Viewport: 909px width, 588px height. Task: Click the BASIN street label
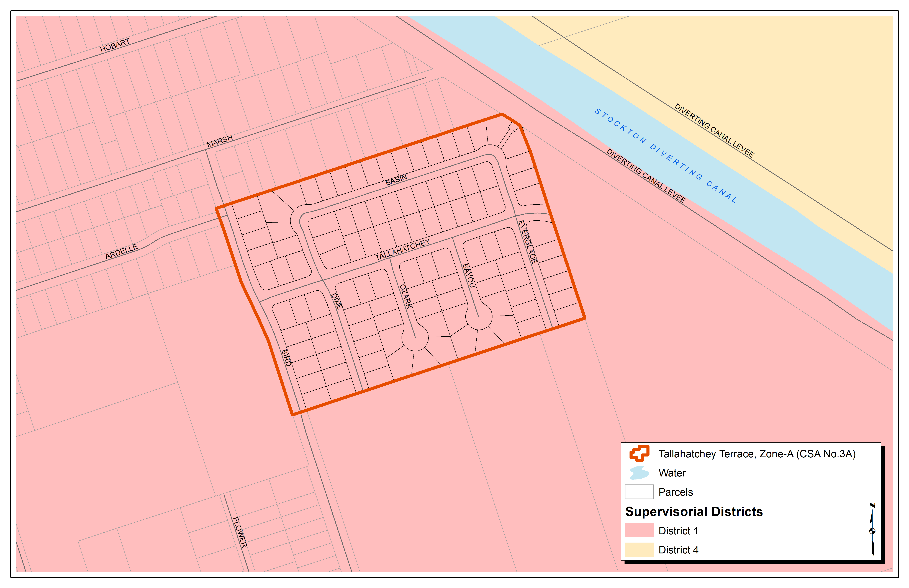[396, 180]
